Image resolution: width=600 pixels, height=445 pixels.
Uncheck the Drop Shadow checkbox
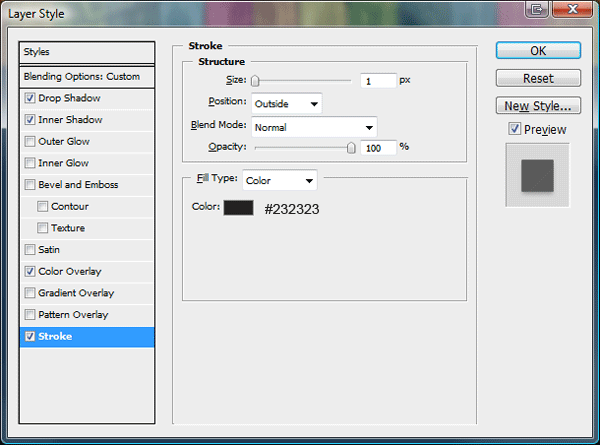[29, 99]
